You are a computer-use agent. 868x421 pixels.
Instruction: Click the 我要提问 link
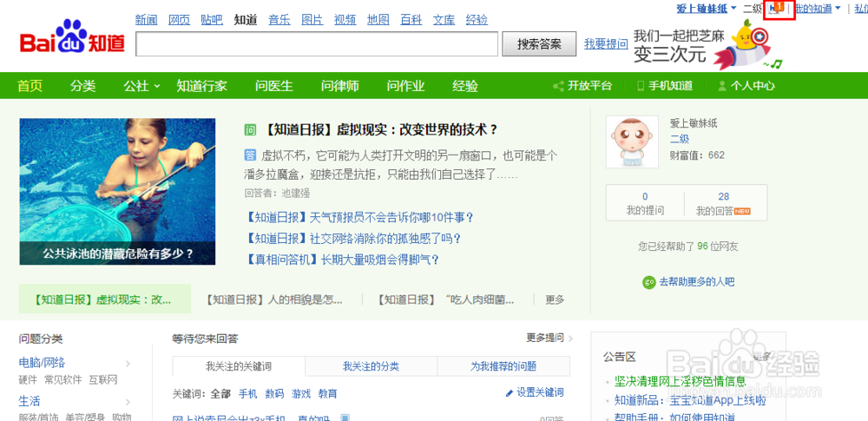pyautogui.click(x=606, y=43)
